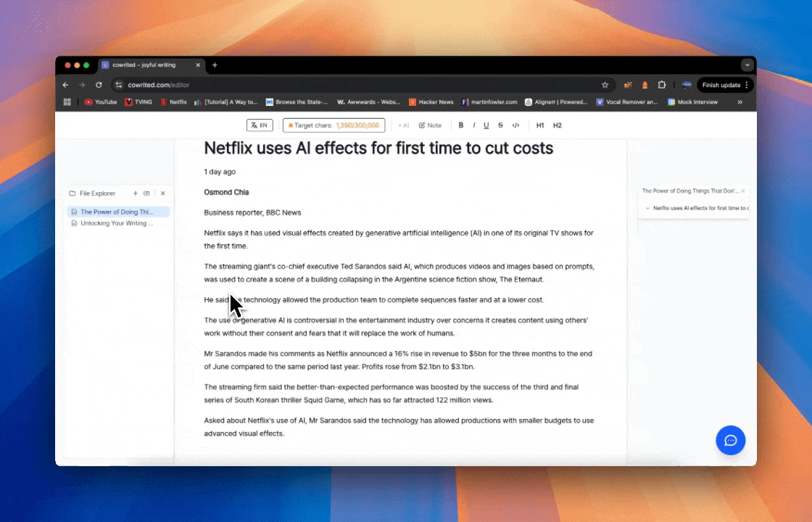Apply H2 heading style
This screenshot has height=522, width=812.
pos(558,125)
